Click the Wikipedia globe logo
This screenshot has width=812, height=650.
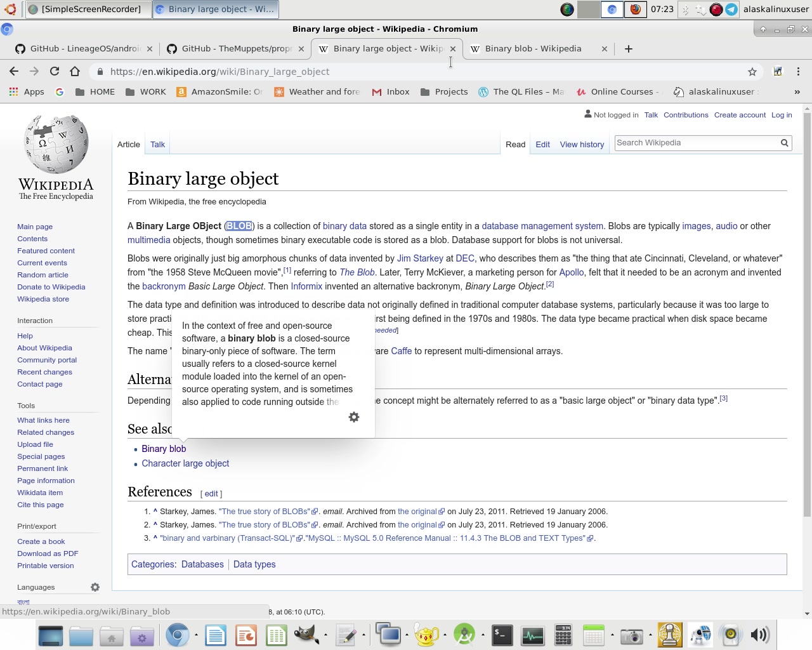click(56, 144)
